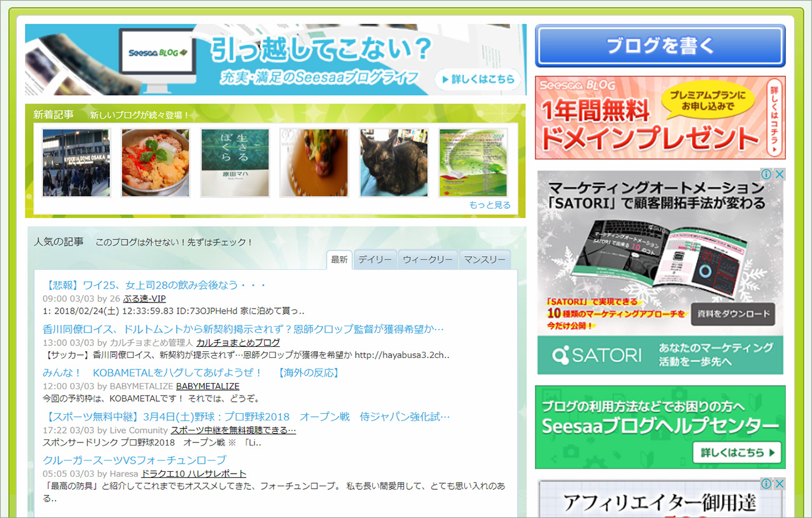This screenshot has height=518, width=812.
Task: Switch to the デイリー tab
Action: [x=375, y=260]
